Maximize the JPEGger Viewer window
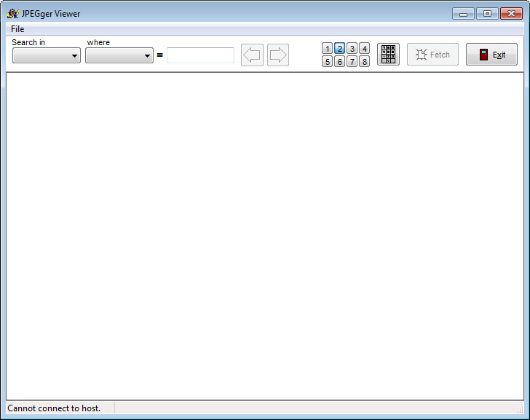This screenshot has height=420, width=530. pyautogui.click(x=488, y=14)
